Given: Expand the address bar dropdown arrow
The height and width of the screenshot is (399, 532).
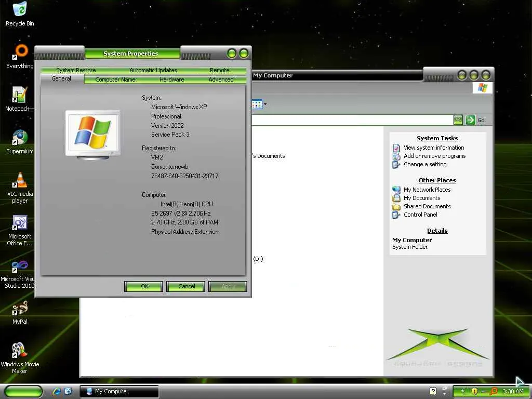Looking at the screenshot, I should (x=458, y=120).
